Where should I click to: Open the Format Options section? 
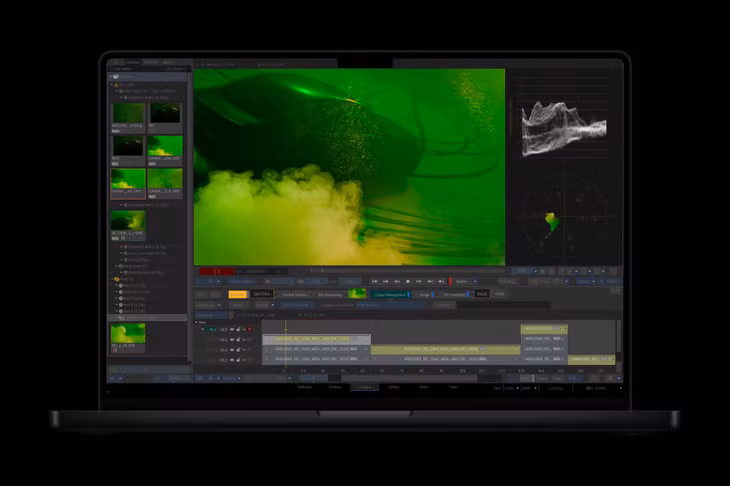coord(294,294)
